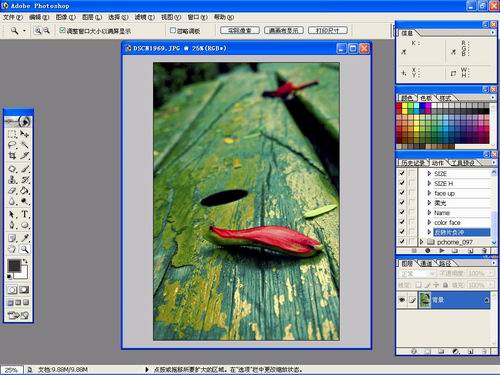Expand the 'pchome_097' action set folder
The width and height of the screenshot is (500, 375).
422,242
